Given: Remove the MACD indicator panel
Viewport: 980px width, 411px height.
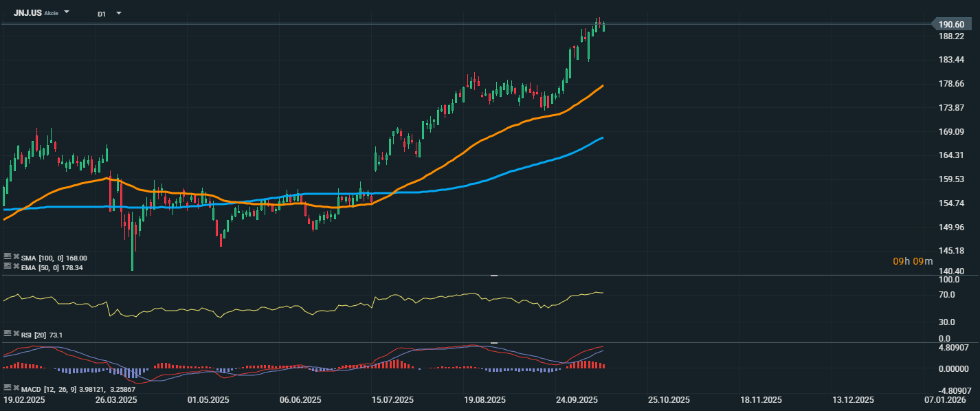Looking at the screenshot, I should pos(16,388).
